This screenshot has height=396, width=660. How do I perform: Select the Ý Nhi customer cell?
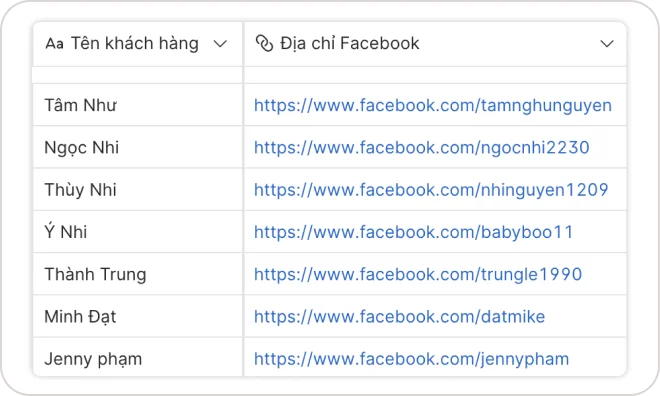pos(138,232)
